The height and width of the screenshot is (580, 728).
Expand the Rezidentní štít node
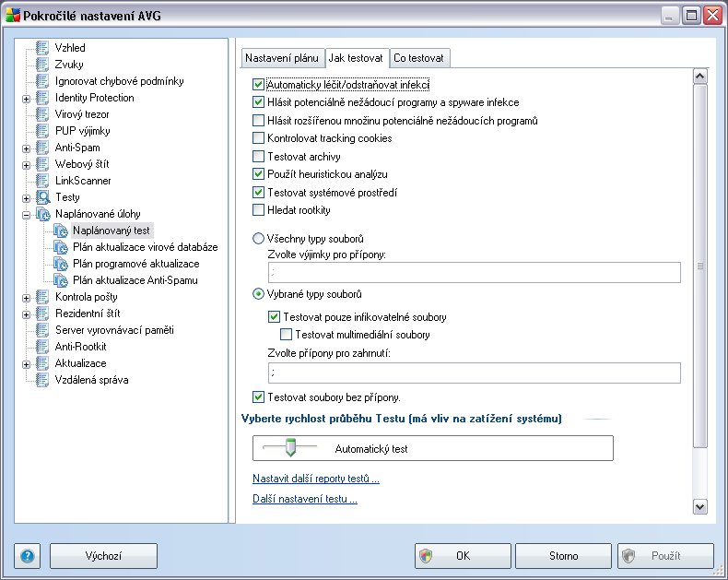[26, 314]
